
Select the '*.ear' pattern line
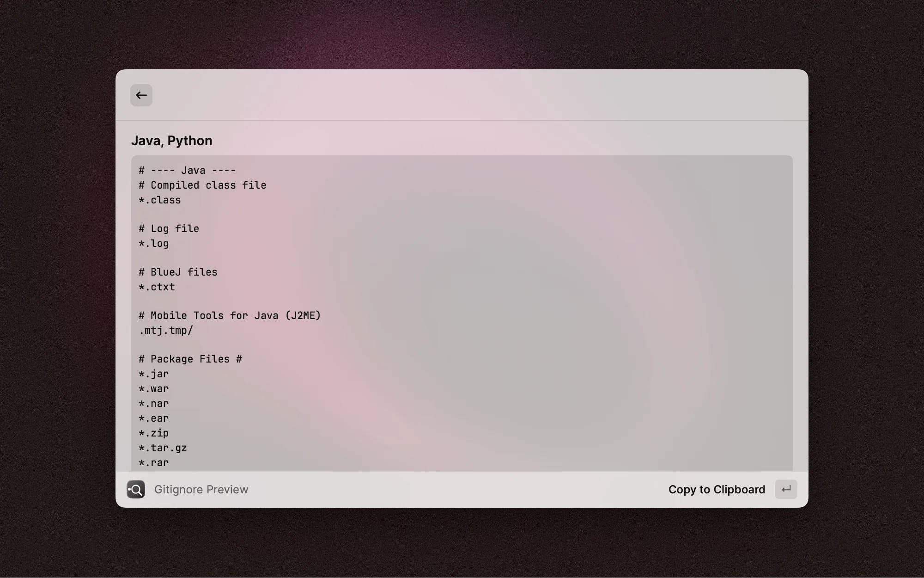tap(154, 418)
